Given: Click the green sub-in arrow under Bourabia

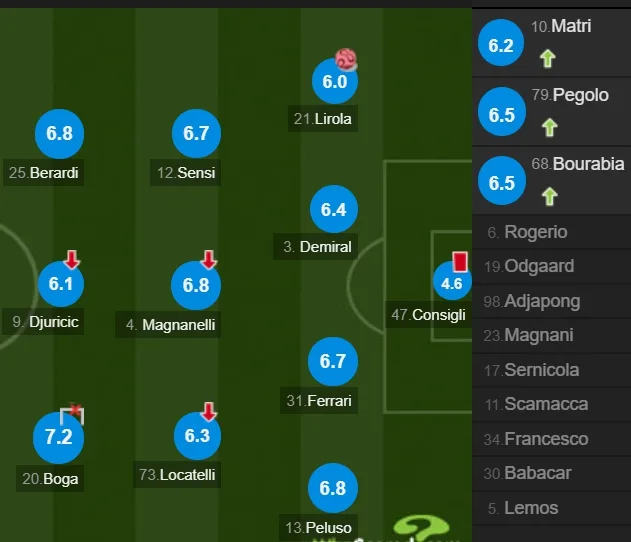Looking at the screenshot, I should [x=549, y=196].
